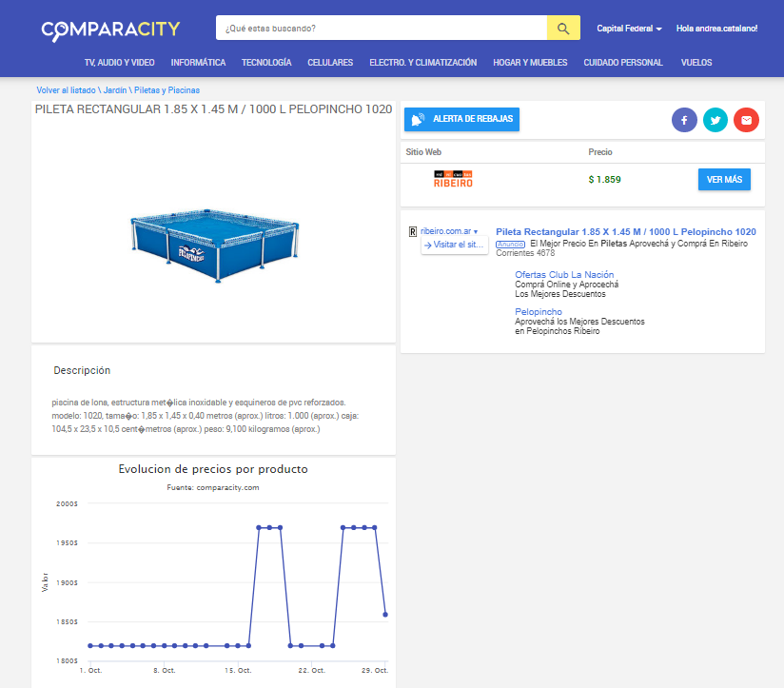Screen dimensions: 784x688
Task: Click the Anuncio ad badge
Action: coord(510,244)
